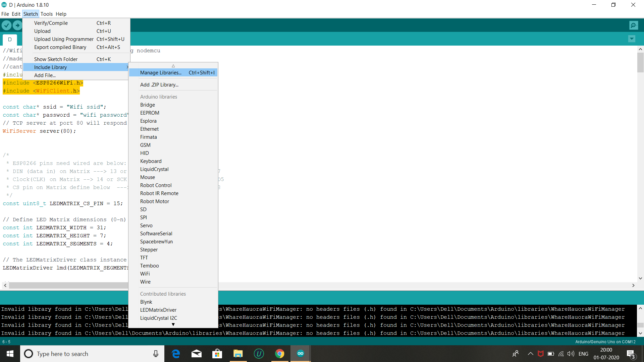Expand the Contributed libraries section
The height and width of the screenshot is (362, 644).
click(x=173, y=324)
